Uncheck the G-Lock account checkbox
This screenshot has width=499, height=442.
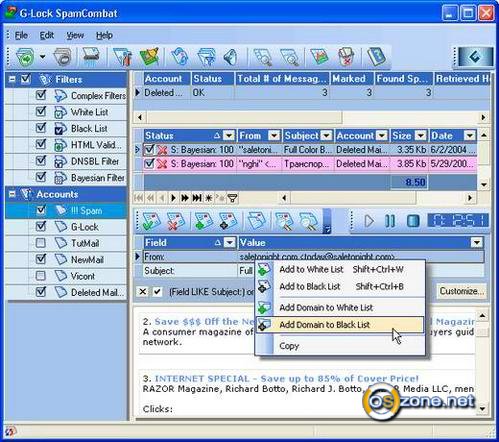41,226
